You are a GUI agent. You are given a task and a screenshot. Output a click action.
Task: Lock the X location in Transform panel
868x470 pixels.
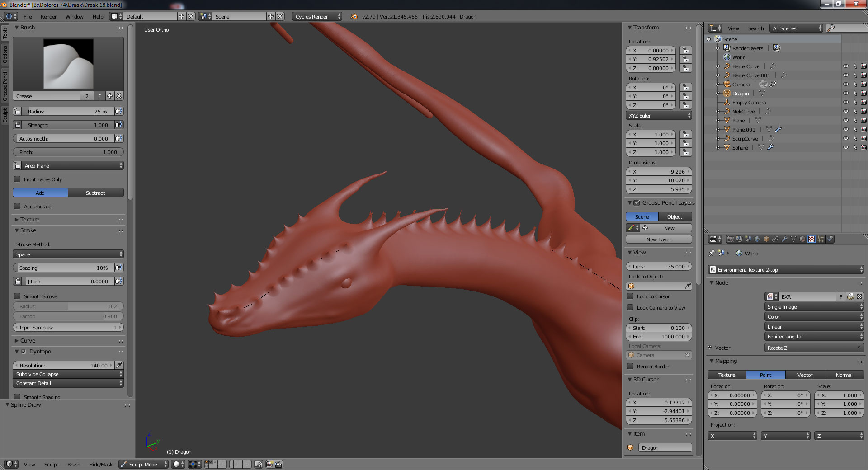click(x=686, y=51)
